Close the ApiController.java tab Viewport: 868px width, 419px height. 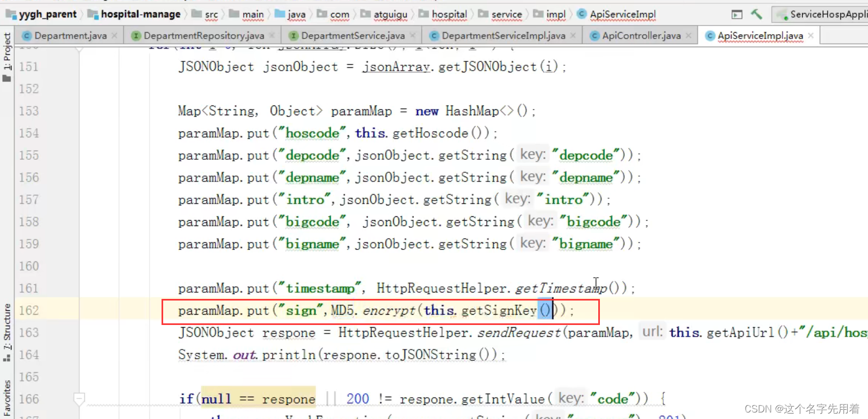click(689, 35)
